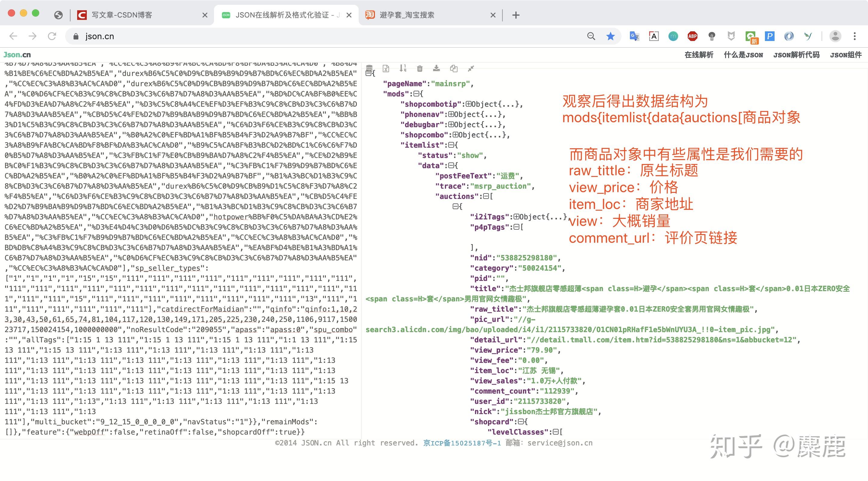Click the boxed letter A extension icon
This screenshot has height=481, width=868.
(654, 36)
